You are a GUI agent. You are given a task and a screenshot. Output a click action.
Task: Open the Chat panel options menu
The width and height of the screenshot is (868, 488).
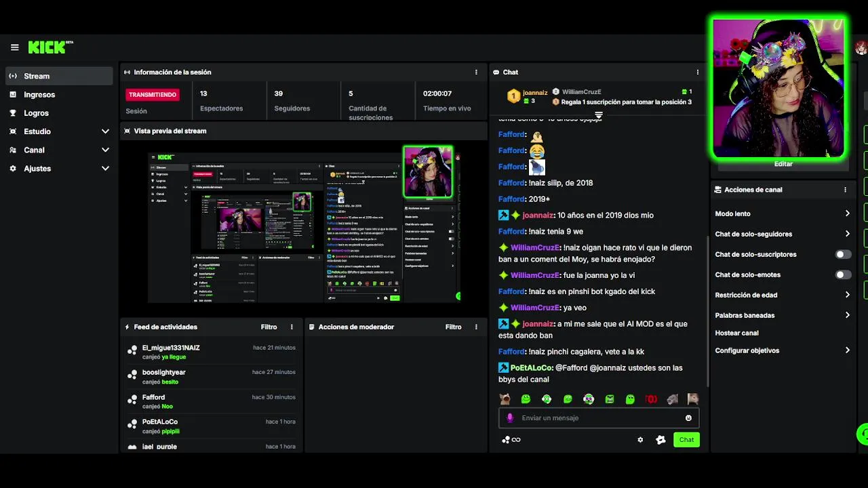pyautogui.click(x=697, y=72)
